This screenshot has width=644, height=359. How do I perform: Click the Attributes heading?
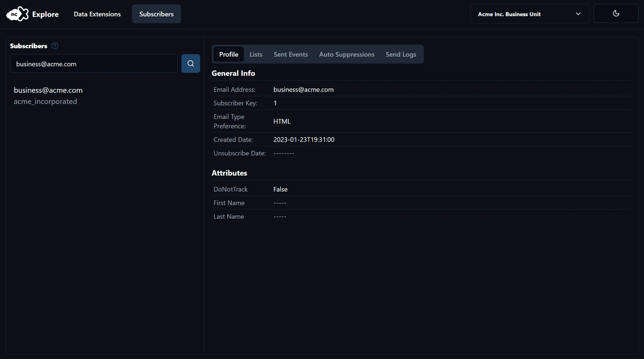(229, 173)
